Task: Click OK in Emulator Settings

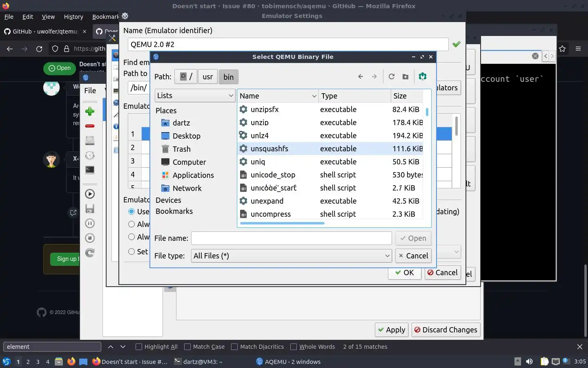Action: coord(404,273)
